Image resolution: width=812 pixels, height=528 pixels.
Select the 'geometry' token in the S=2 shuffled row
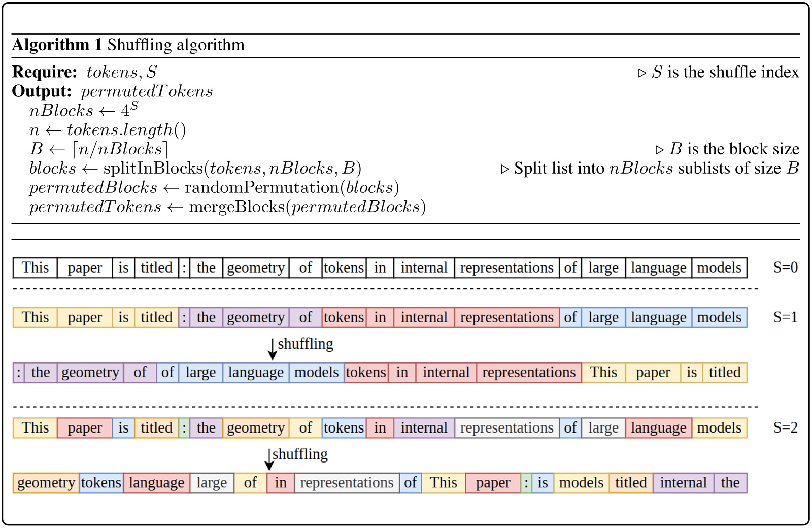click(x=45, y=483)
